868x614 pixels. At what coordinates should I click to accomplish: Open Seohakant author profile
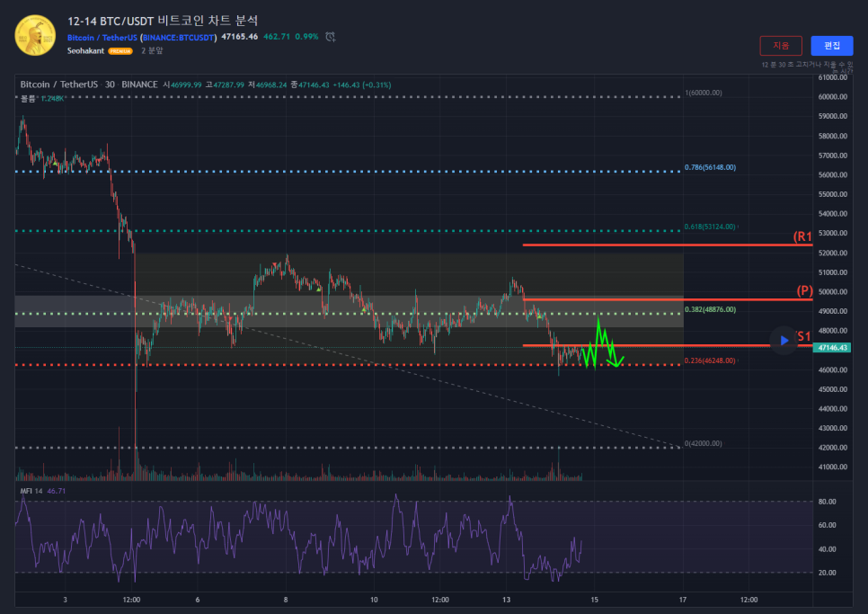pyautogui.click(x=86, y=51)
